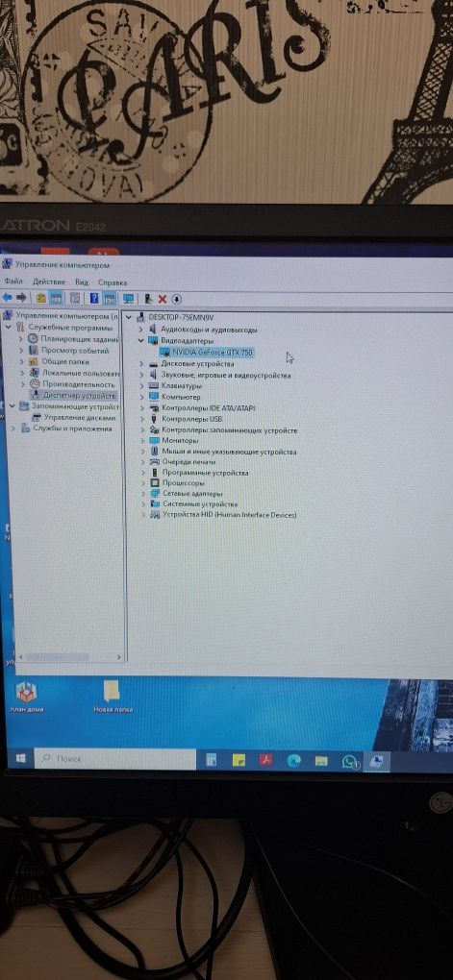Select the NVIDIA GeForce GTX 750 device

(x=213, y=353)
